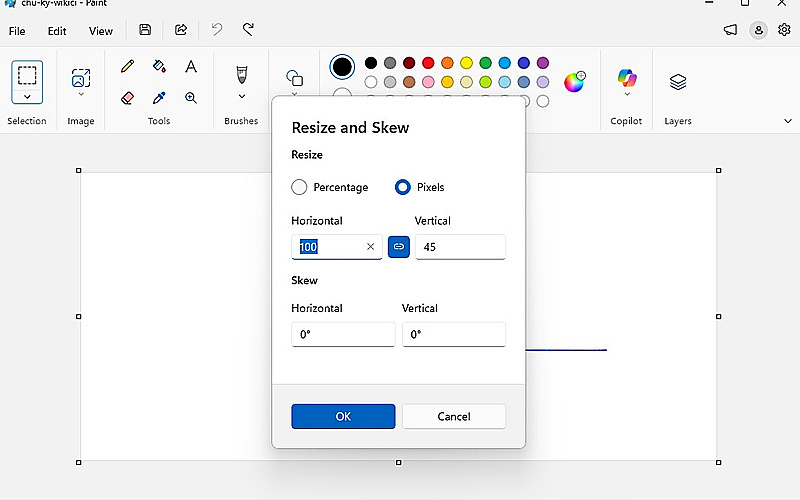
Task: Select the Brushes tool icon
Action: point(242,74)
